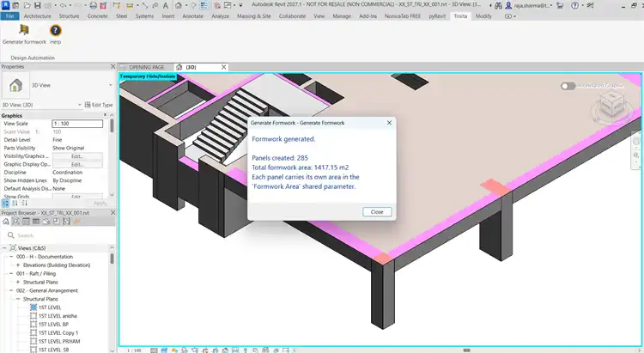Click the Revit application logo icon
The height and width of the screenshot is (353, 644).
5,5
